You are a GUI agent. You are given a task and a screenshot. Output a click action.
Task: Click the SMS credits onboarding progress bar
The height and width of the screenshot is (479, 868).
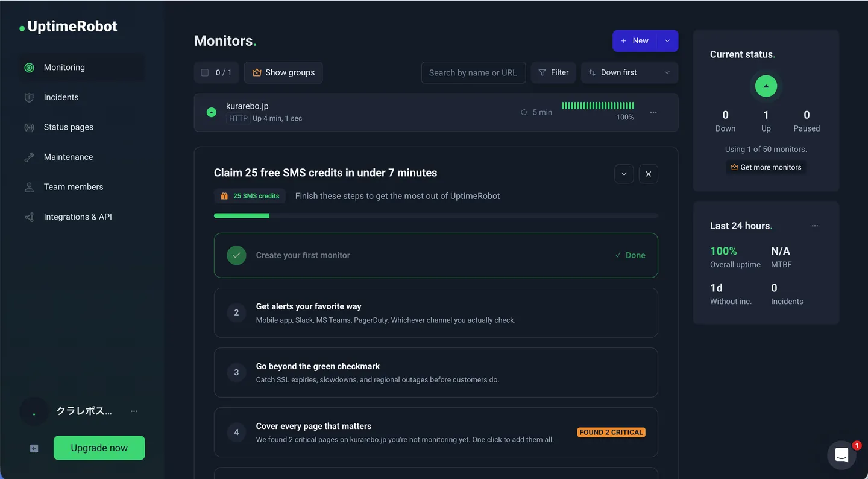click(x=436, y=215)
